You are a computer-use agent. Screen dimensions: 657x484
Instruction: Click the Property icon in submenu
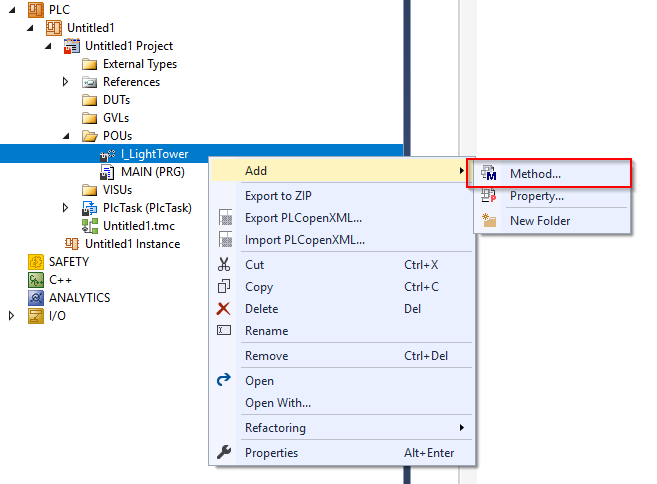tap(489, 195)
